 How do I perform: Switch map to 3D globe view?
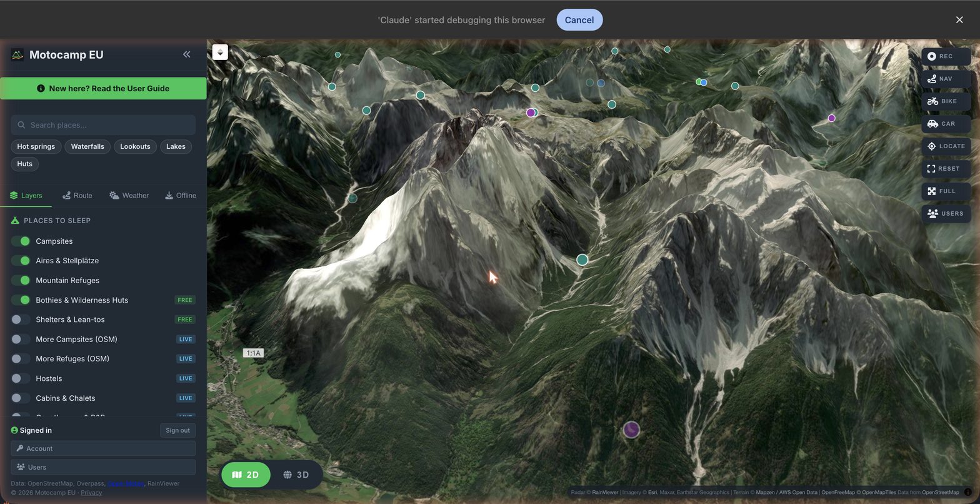point(296,475)
